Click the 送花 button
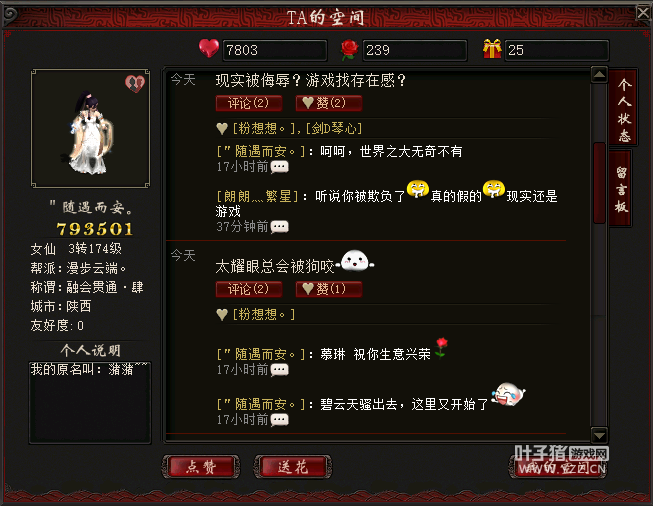The height and width of the screenshot is (506, 653). pos(293,467)
